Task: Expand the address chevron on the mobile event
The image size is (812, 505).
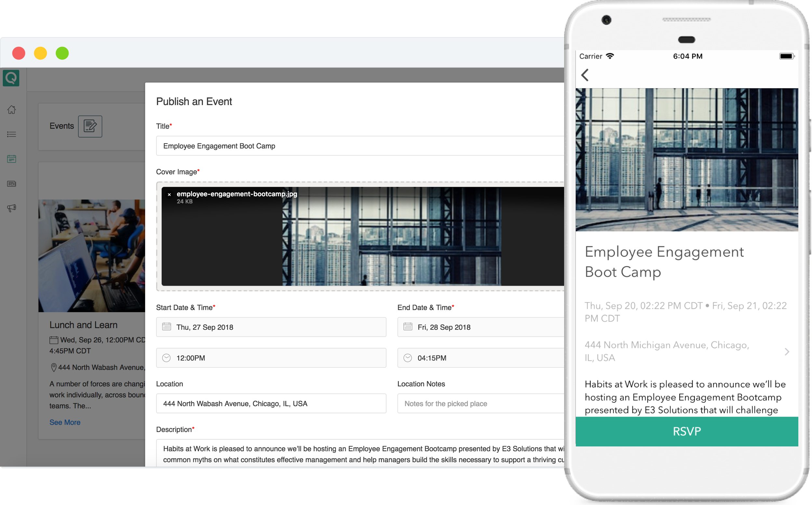Action: click(788, 351)
